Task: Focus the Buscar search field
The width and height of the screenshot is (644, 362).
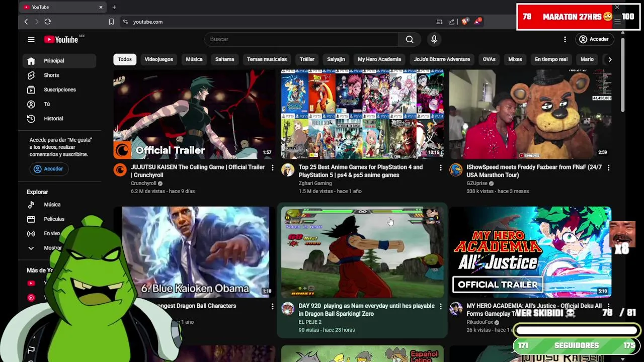Action: coord(301,39)
